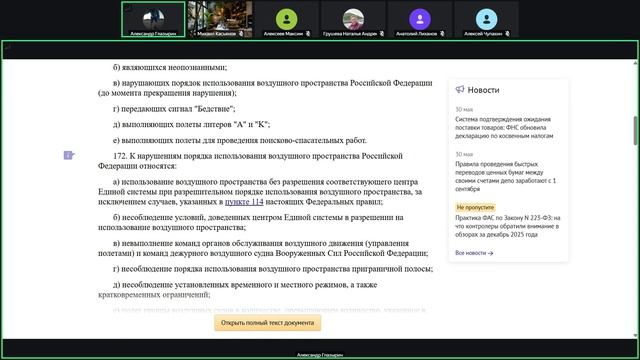Click line "б) являющихся неопознанными;"

tap(170, 67)
